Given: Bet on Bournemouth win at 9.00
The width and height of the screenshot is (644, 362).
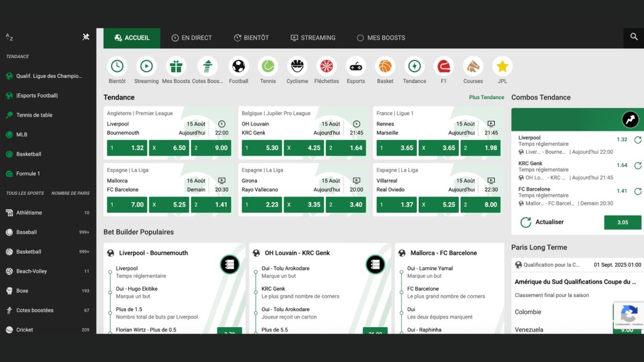Looking at the screenshot, I should click(x=211, y=148).
